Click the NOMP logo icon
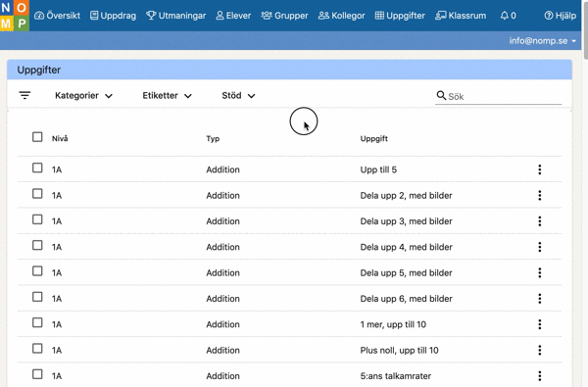Viewport: 588px width, 387px height. pyautogui.click(x=15, y=16)
